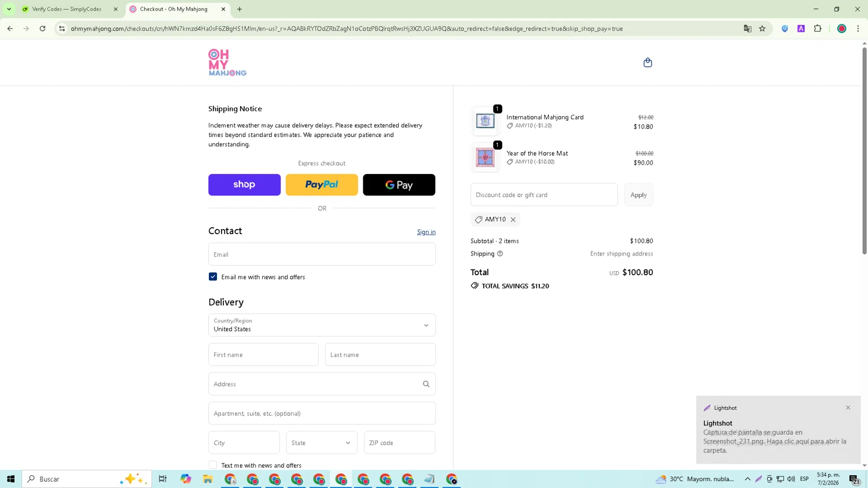Viewport: 868px width, 488px height.
Task: Open the Chrome three-dot menu
Action: (858, 28)
